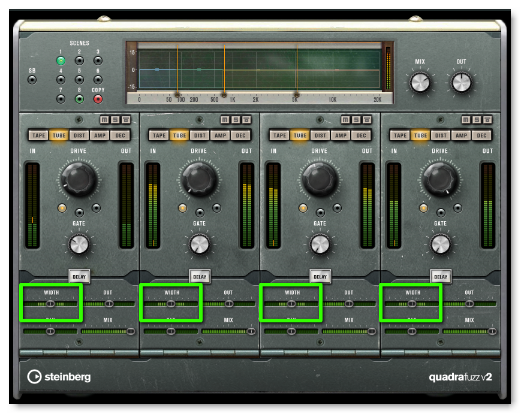
Task: Click the global MIX knob at top right
Action: pyautogui.click(x=420, y=83)
